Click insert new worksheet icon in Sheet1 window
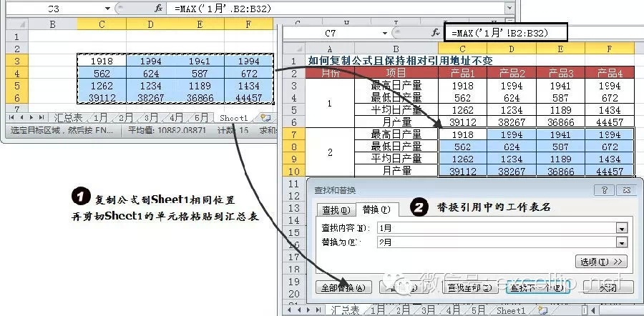The image size is (644, 316). [265, 118]
